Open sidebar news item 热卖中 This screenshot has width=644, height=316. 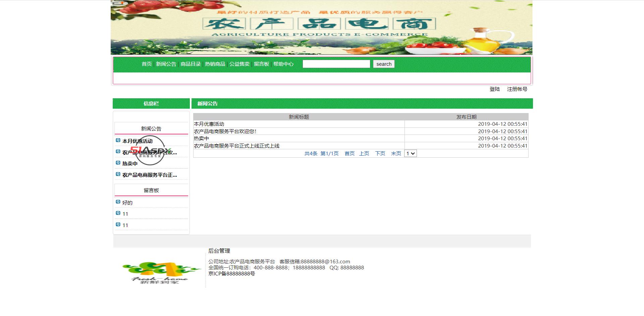click(x=130, y=164)
